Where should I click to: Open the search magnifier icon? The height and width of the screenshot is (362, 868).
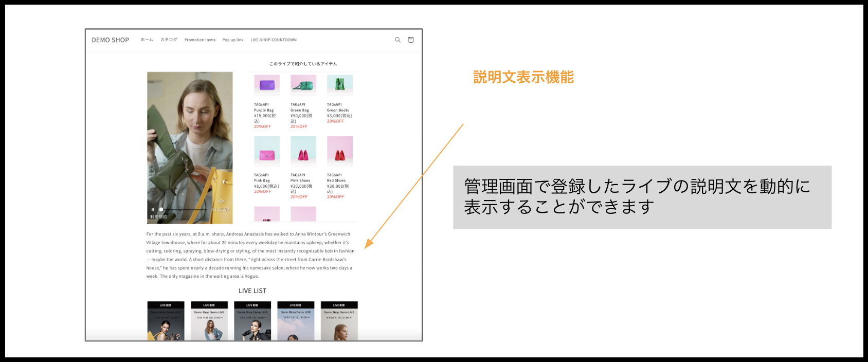(397, 40)
